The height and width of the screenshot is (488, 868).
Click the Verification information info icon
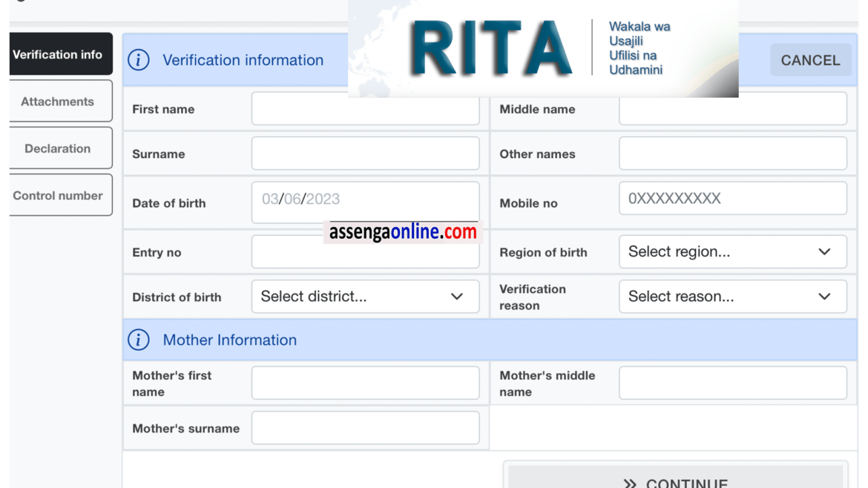(x=139, y=60)
